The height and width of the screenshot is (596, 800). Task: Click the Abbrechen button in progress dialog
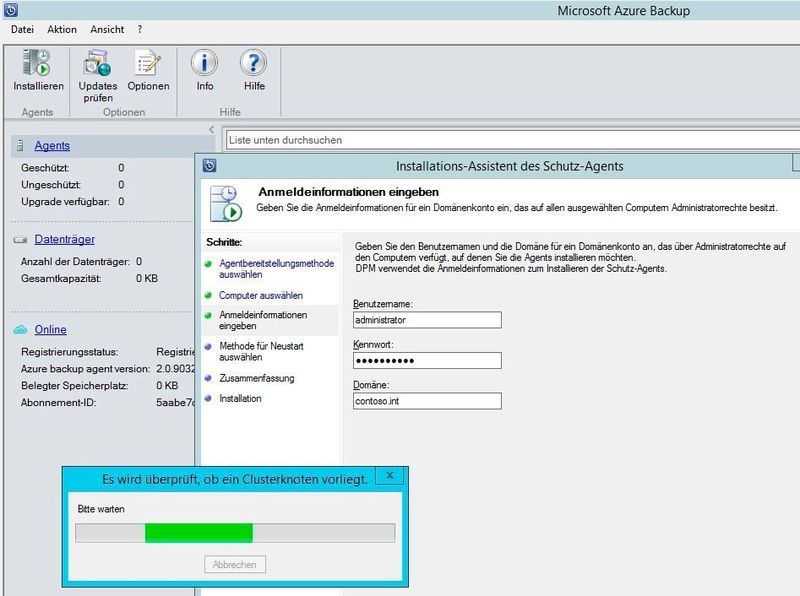click(x=235, y=564)
